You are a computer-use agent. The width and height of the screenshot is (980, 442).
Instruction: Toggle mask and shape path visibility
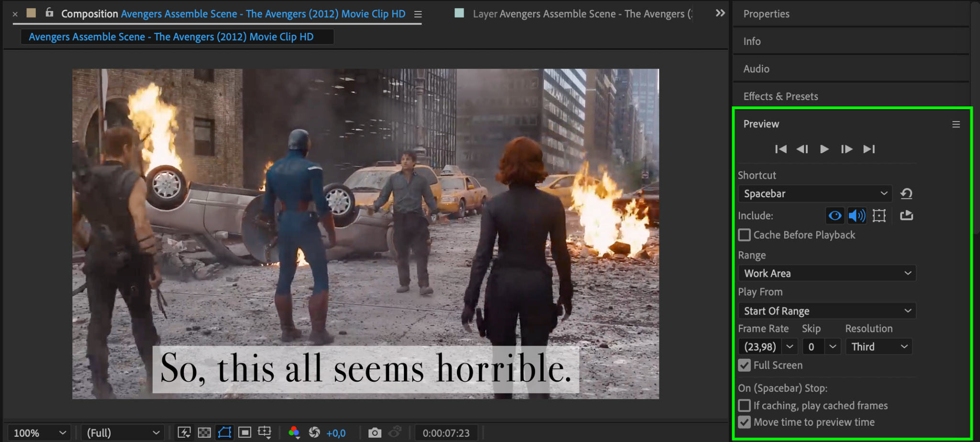pos(224,433)
